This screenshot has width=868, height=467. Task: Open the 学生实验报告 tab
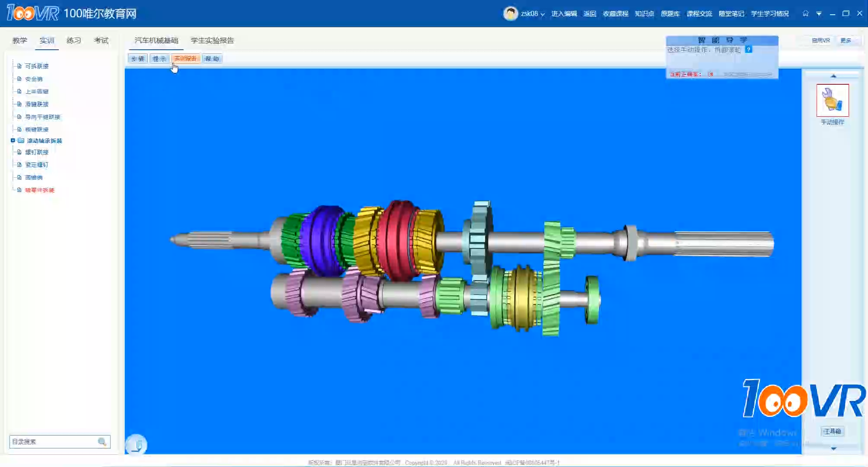tap(212, 40)
